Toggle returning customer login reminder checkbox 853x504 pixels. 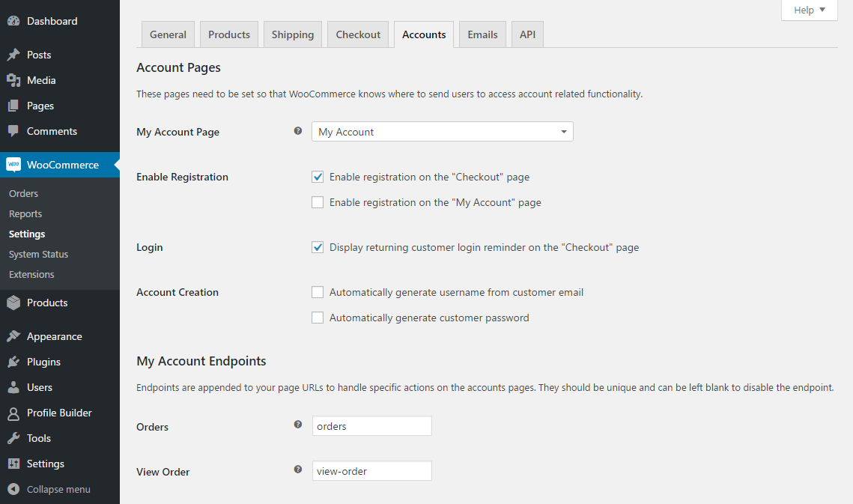[318, 247]
